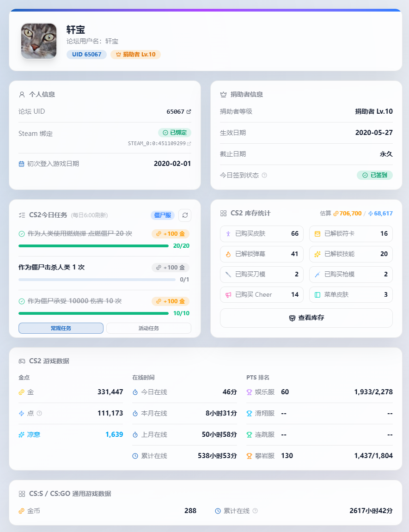Open inventory with 查看库存 button

(x=306, y=318)
